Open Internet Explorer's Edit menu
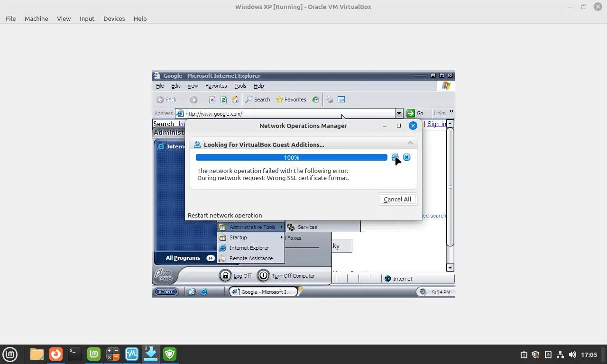Screen dimensions: 607x364 [x=175, y=86]
